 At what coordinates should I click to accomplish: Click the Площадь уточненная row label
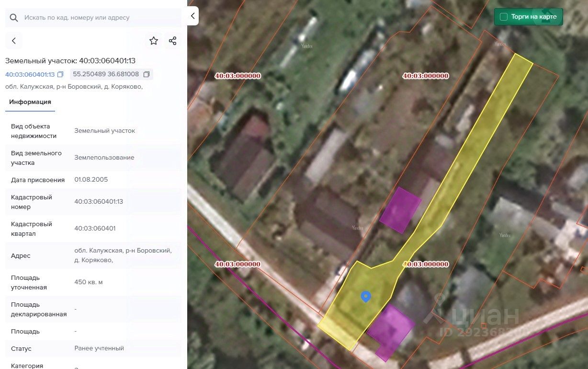[x=29, y=283]
